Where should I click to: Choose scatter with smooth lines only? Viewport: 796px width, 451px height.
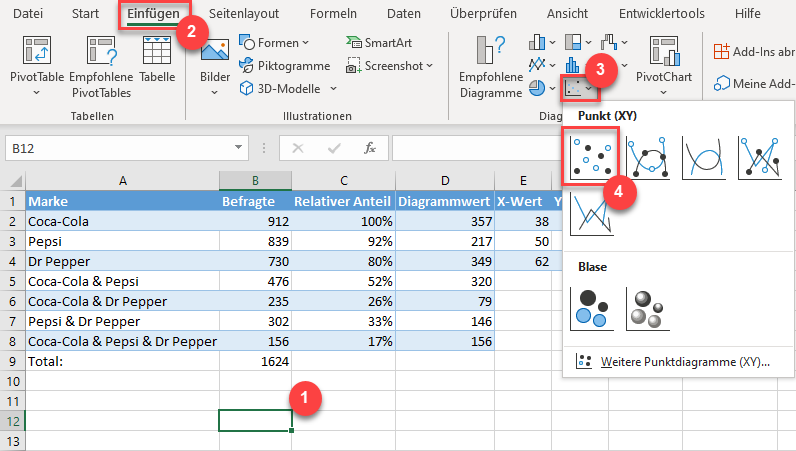[x=703, y=157]
